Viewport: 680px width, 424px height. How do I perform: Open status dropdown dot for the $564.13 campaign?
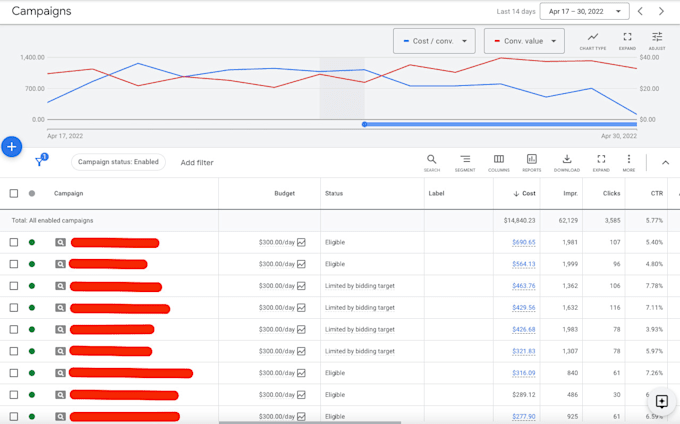pyautogui.click(x=32, y=264)
